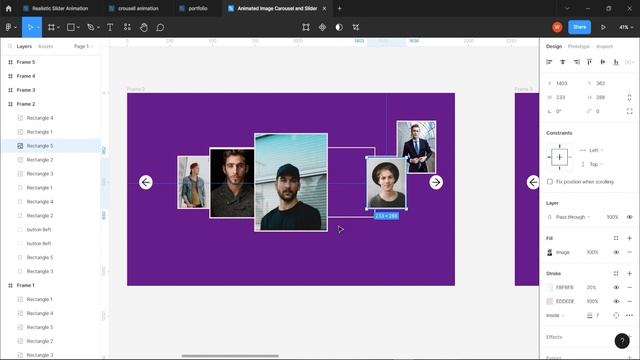Open the Page 1 dropdown
Image resolution: width=640 pixels, height=360 pixels.
click(83, 46)
